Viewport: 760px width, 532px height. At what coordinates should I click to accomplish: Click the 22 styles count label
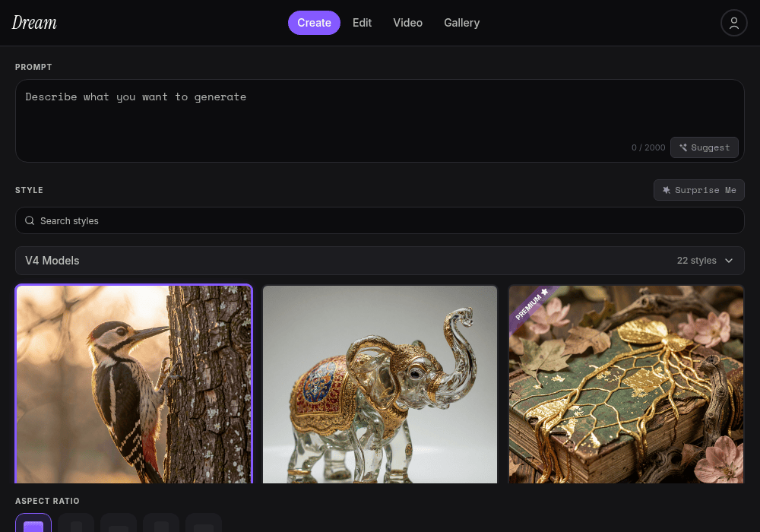click(696, 261)
